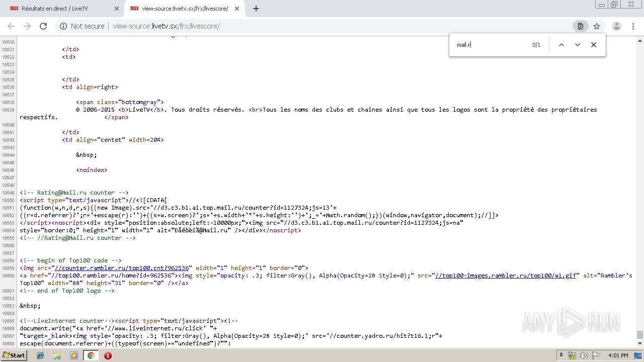Click the 0/1 find match count

(536, 45)
